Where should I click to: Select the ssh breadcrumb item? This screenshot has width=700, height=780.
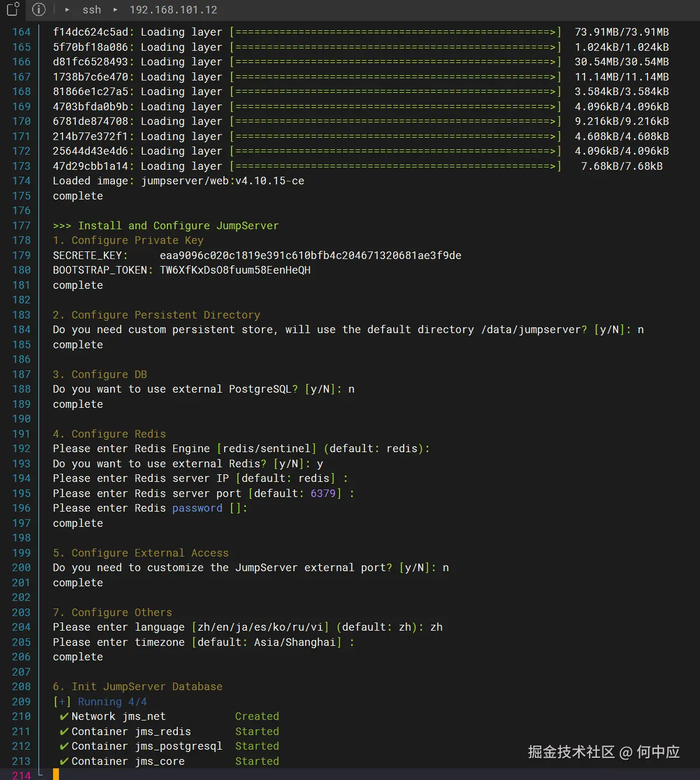tap(92, 10)
